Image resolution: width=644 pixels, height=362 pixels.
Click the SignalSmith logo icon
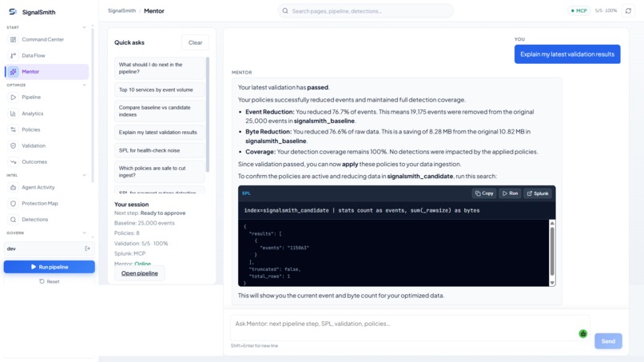(13, 12)
